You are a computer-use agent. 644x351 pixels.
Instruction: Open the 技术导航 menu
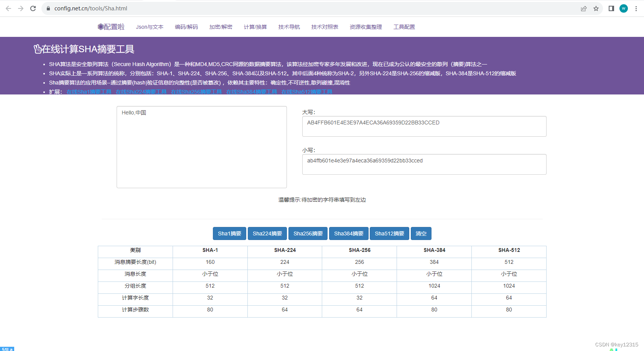coord(289,27)
